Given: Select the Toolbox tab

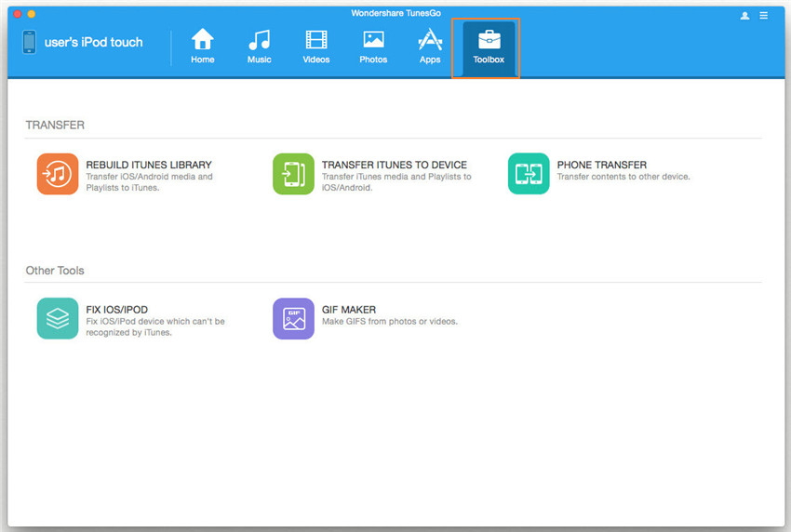Looking at the screenshot, I should [488, 47].
